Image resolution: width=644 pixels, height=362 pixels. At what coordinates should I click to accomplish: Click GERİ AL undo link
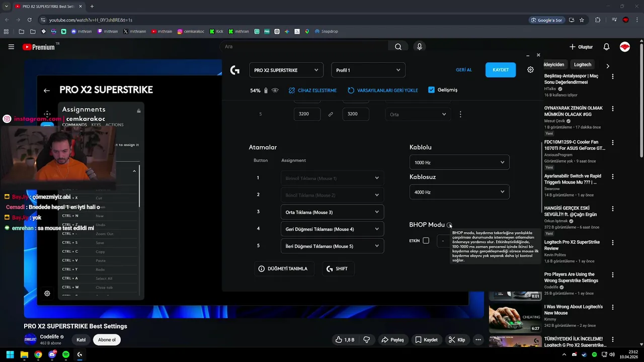click(464, 70)
